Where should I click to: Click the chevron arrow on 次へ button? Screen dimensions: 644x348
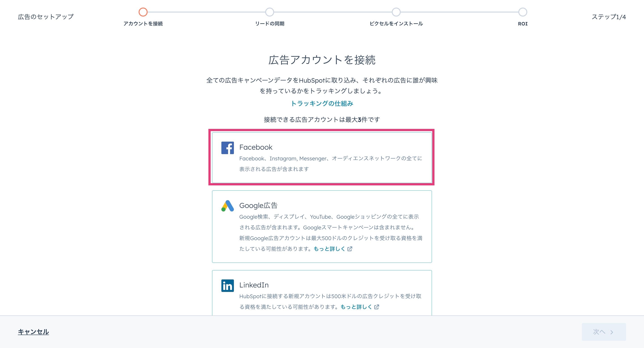(612, 332)
